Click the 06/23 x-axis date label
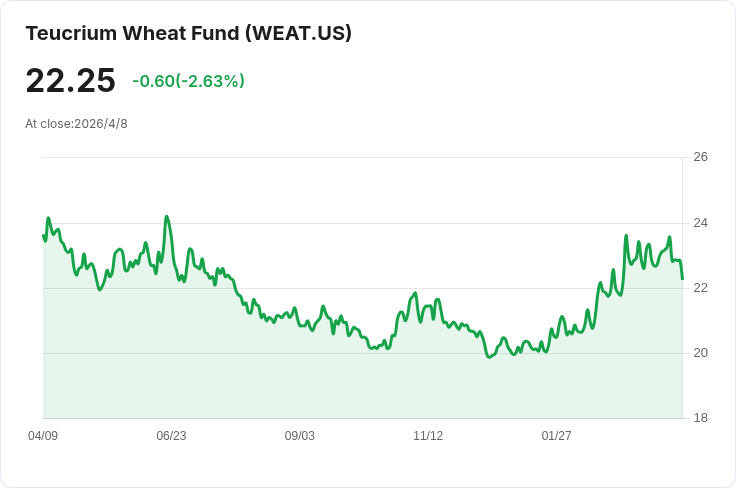Viewport: 736px width, 488px height. [171, 436]
